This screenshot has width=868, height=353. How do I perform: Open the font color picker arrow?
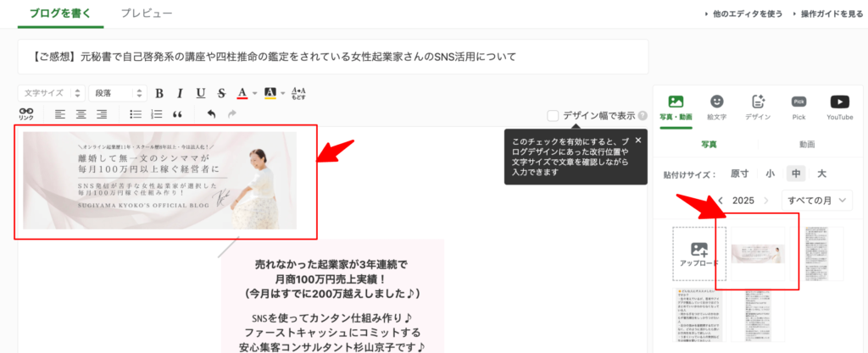pos(254,93)
